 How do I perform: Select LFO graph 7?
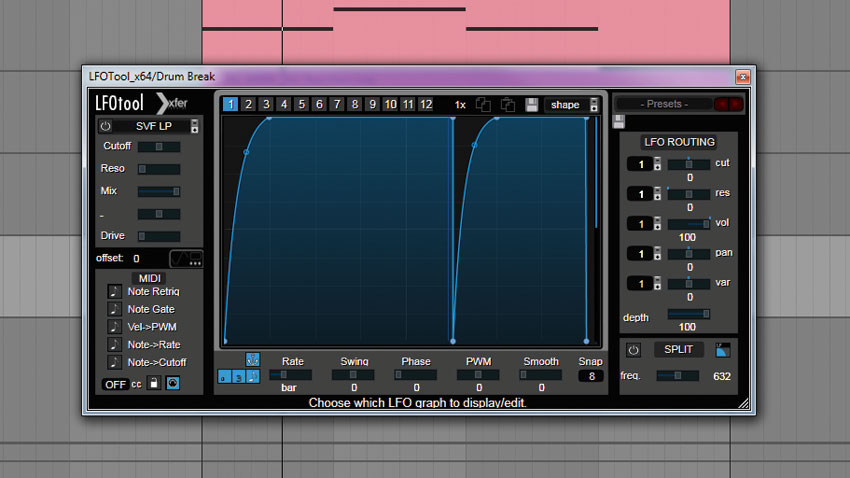pyautogui.click(x=337, y=104)
